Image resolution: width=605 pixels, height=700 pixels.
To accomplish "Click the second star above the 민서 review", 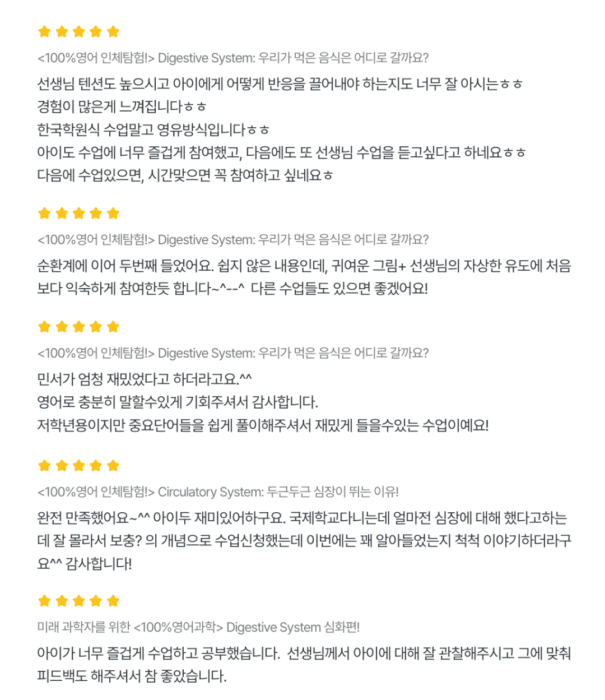I will click(62, 327).
